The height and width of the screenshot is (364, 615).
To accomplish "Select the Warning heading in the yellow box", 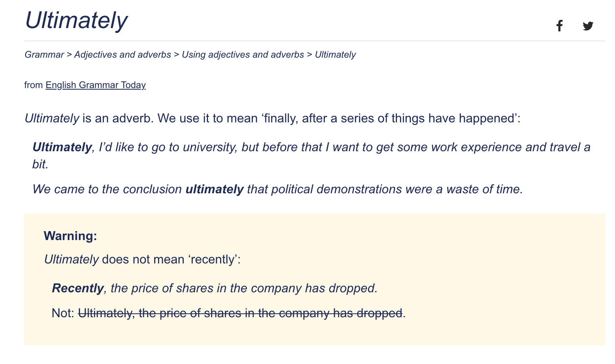I will coord(71,235).
